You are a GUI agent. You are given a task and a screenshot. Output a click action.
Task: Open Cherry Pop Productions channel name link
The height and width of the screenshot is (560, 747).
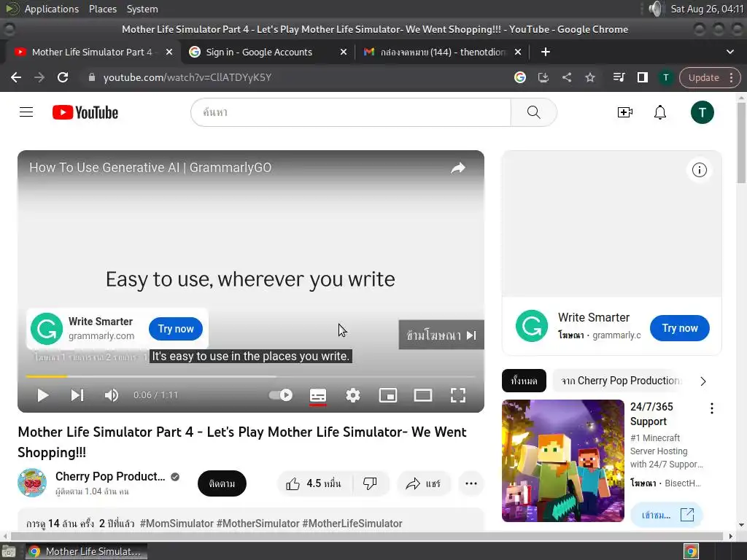coord(111,476)
